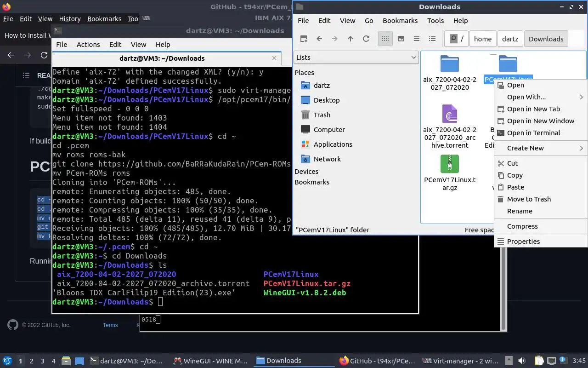Screen dimensions: 588x368
Task: Reload the Downloads folder view
Action: [366, 39]
